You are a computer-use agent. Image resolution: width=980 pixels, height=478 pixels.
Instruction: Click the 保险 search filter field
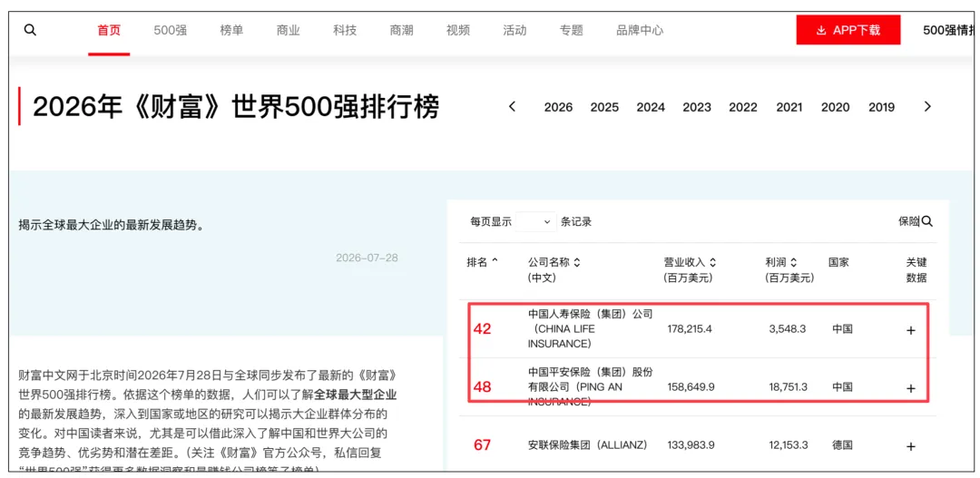point(909,221)
